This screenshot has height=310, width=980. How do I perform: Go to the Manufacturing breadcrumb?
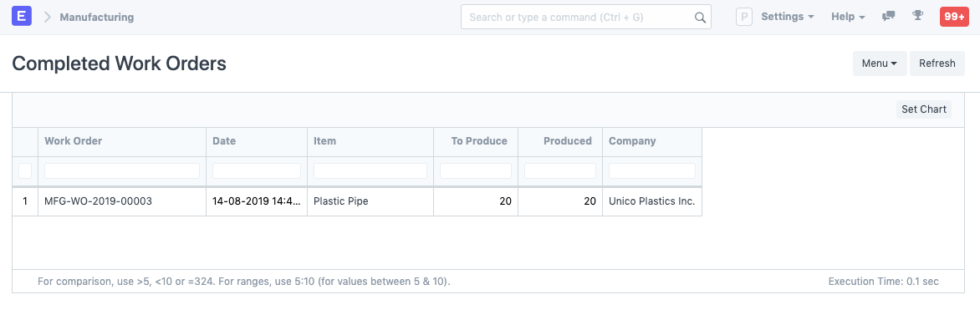(97, 17)
